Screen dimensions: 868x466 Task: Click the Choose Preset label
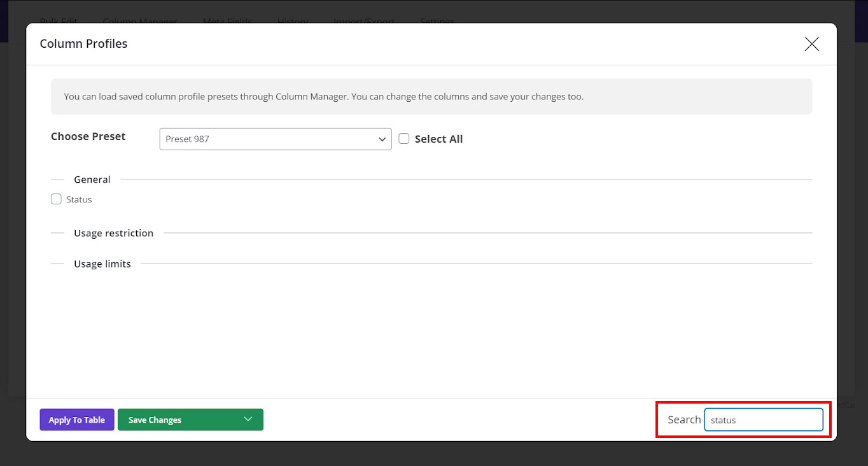tap(88, 136)
